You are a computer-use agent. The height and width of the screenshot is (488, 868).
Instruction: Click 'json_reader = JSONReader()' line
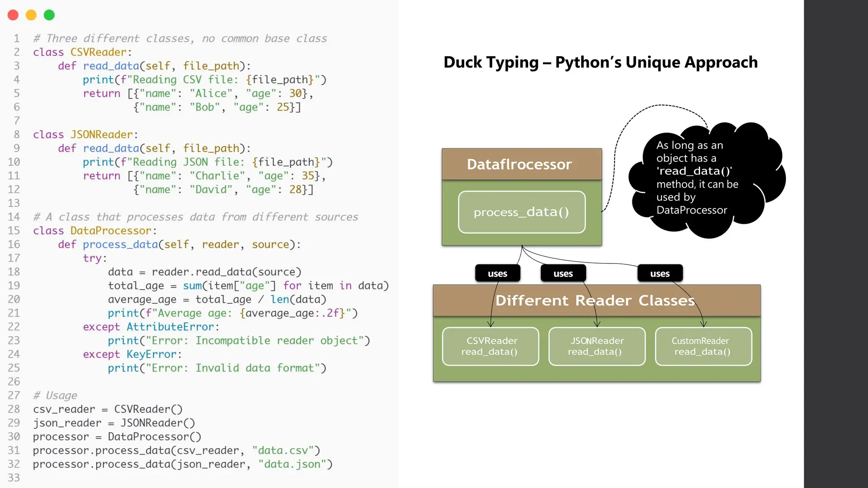click(114, 423)
